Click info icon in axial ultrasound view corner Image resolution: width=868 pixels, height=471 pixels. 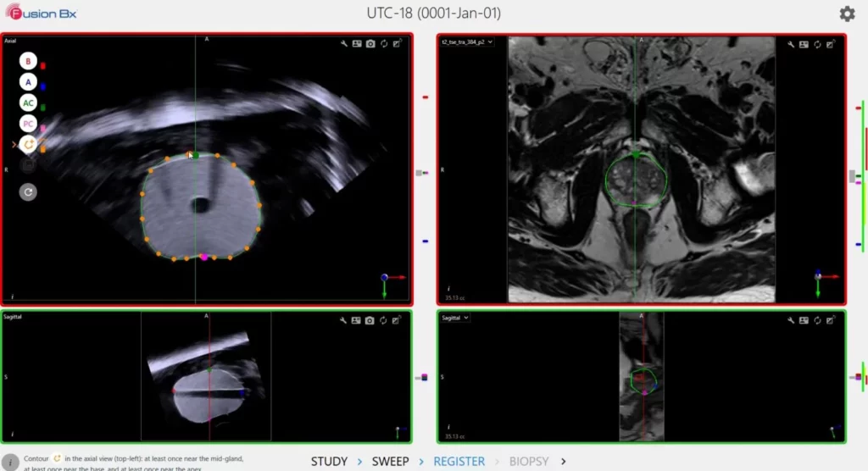pyautogui.click(x=12, y=296)
